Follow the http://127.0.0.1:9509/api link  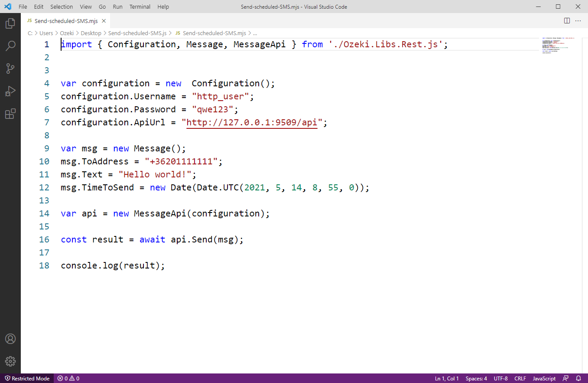(x=251, y=122)
